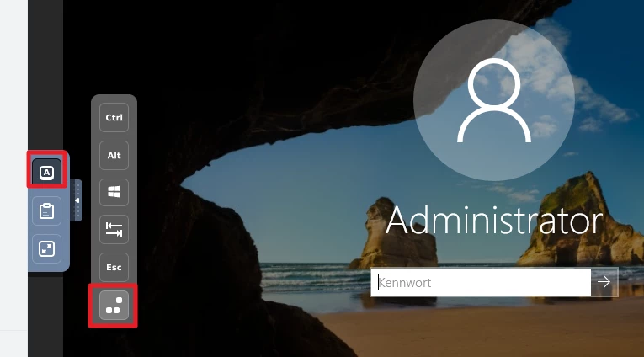The height and width of the screenshot is (357, 644).
Task: Collapse the control bar using arrow handle
Action: pos(77,201)
